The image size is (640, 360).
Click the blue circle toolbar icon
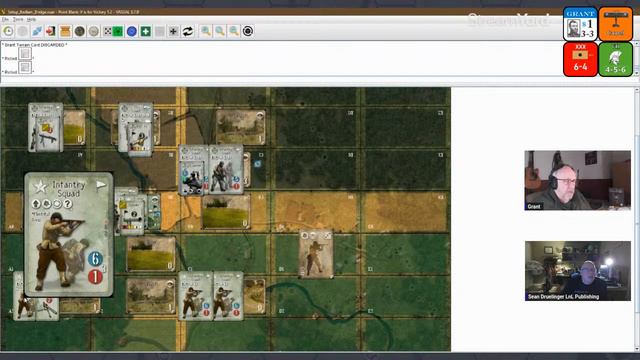coord(131,31)
